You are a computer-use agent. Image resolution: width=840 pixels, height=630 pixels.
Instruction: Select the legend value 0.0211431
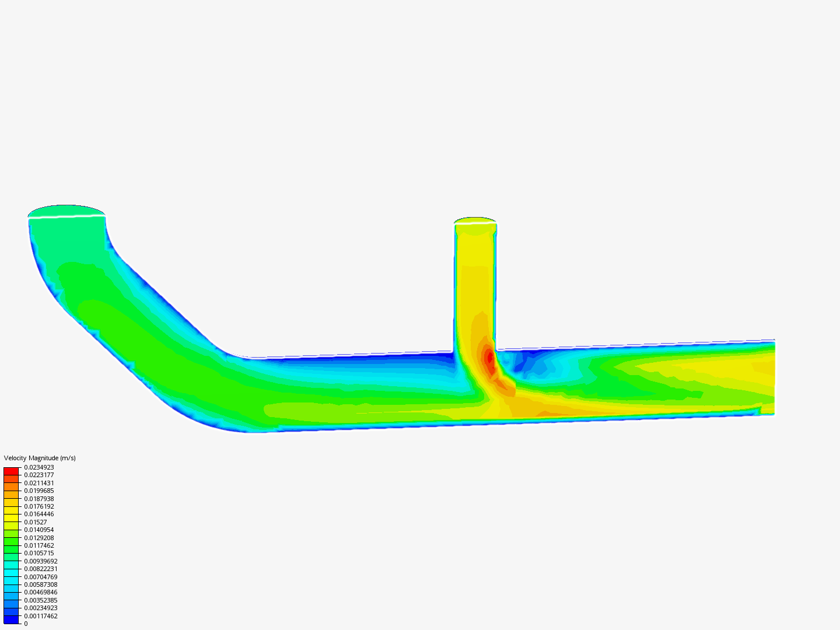pos(39,483)
